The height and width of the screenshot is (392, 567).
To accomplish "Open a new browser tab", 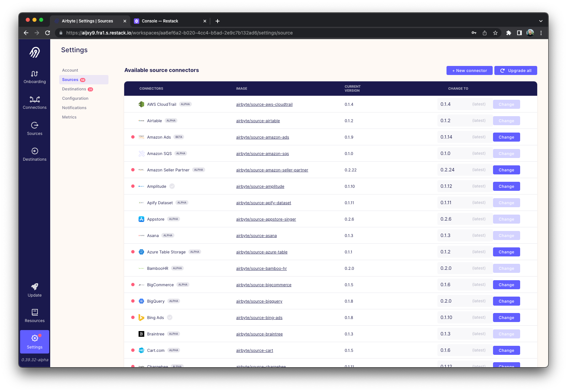I will click(218, 21).
